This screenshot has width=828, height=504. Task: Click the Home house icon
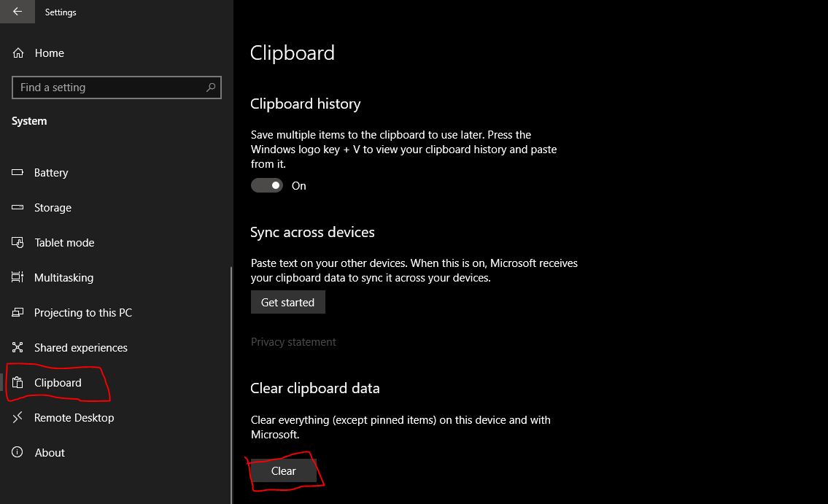point(18,53)
